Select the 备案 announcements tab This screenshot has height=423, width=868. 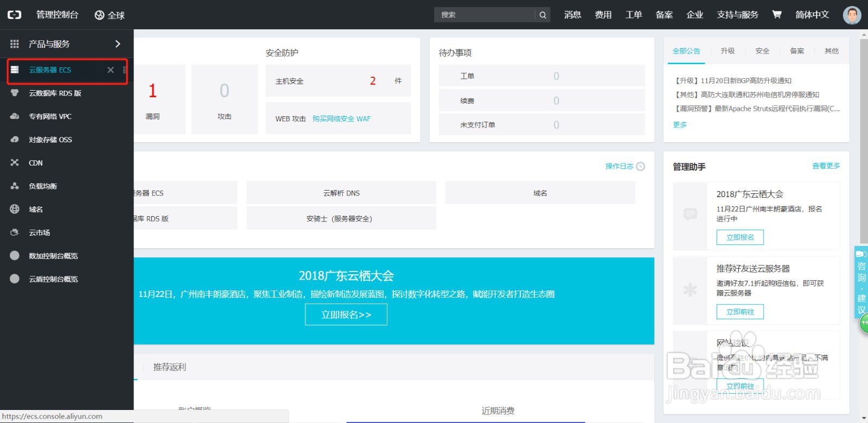(797, 51)
